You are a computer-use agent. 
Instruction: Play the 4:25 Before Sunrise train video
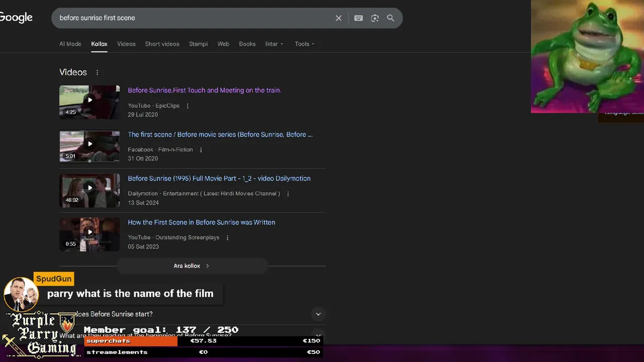[x=90, y=102]
